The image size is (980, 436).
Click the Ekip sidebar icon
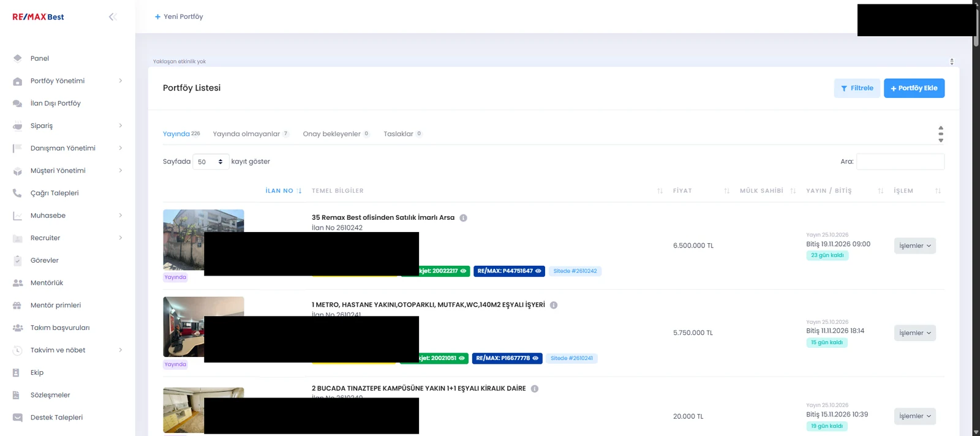coord(17,373)
